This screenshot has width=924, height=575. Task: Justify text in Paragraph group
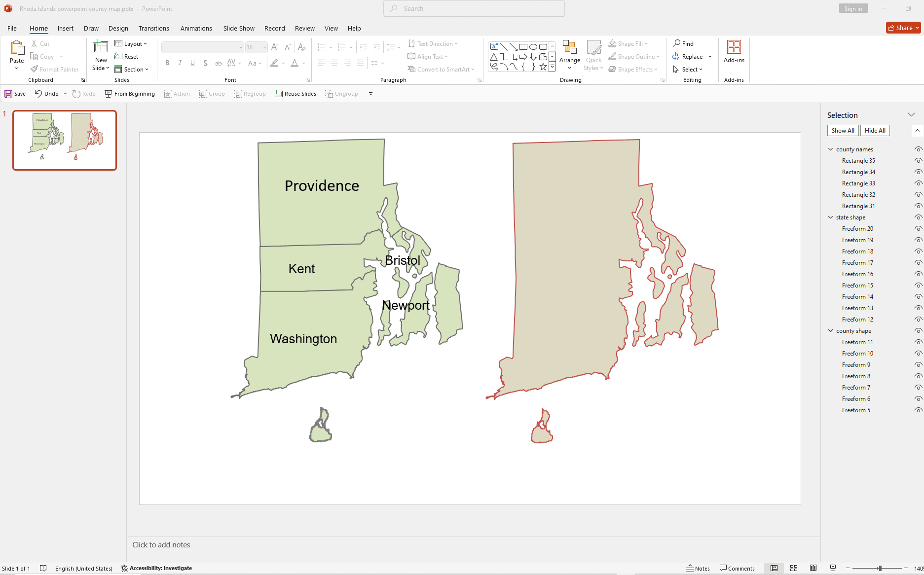tap(360, 63)
